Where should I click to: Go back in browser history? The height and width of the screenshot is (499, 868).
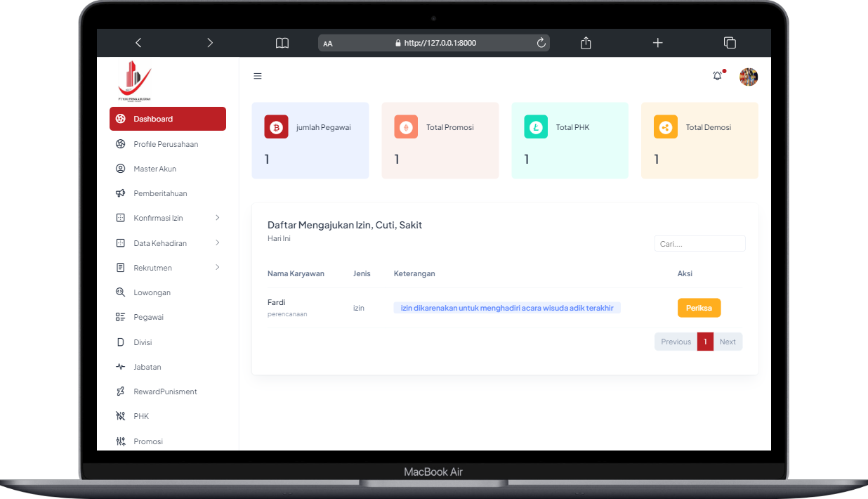138,43
